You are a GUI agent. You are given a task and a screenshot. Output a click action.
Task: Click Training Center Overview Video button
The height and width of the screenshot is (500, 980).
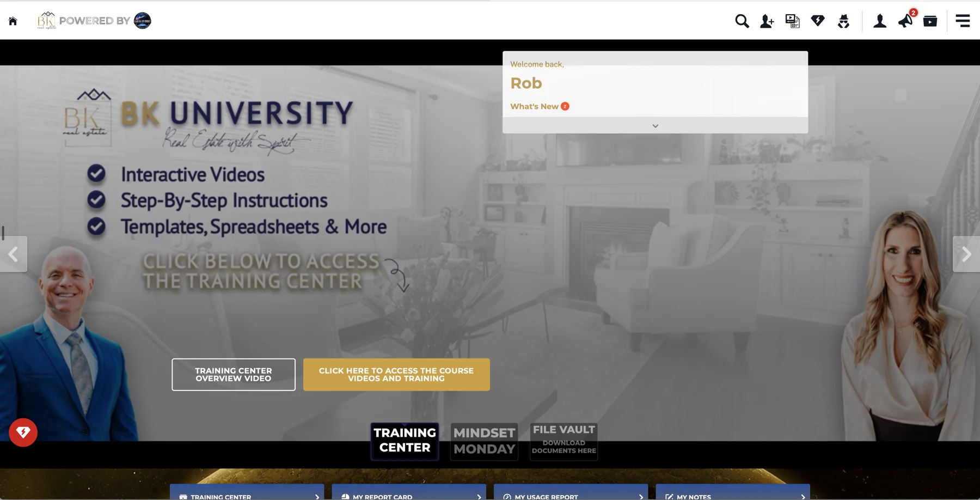[x=234, y=374]
